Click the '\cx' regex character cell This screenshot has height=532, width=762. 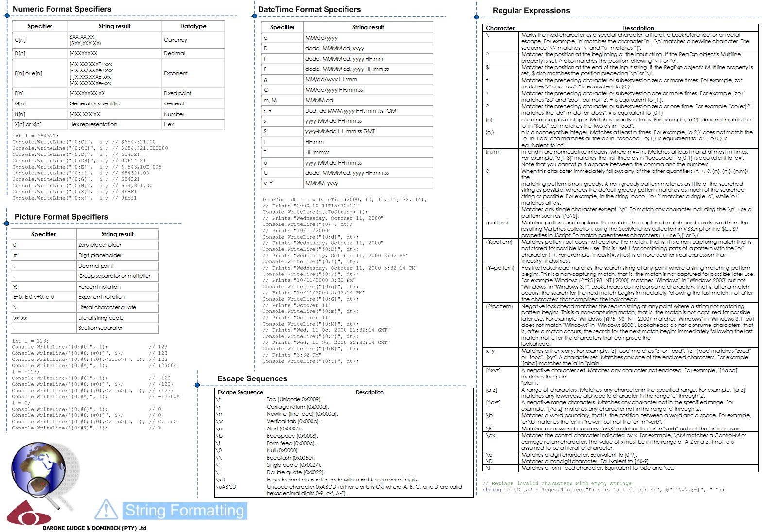pyautogui.click(x=500, y=442)
